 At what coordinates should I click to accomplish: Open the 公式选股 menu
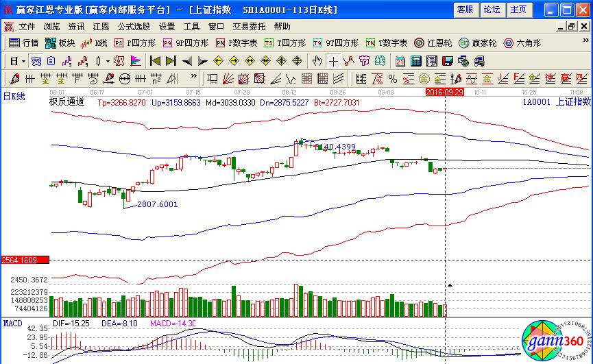pyautogui.click(x=133, y=26)
